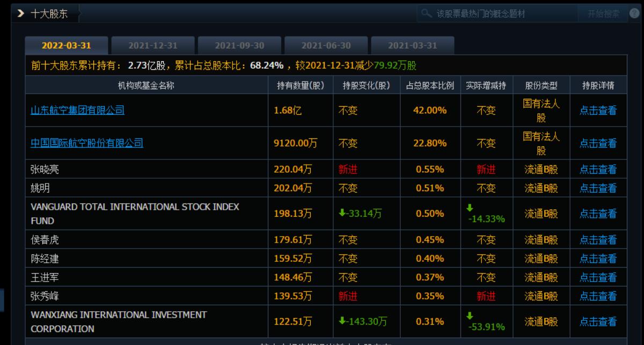Viewport: 644px width, 345px height.
Task: Switch to the 2021-12-31 tab
Action: tap(152, 46)
